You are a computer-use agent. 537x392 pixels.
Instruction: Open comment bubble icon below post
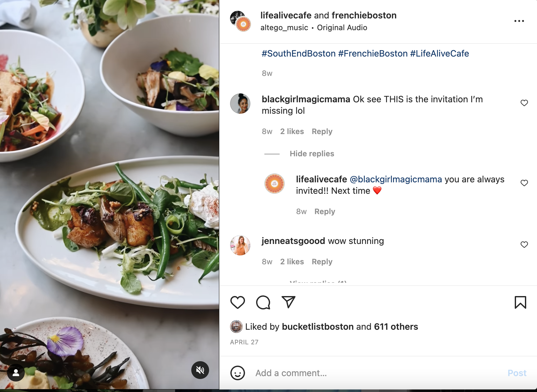263,302
